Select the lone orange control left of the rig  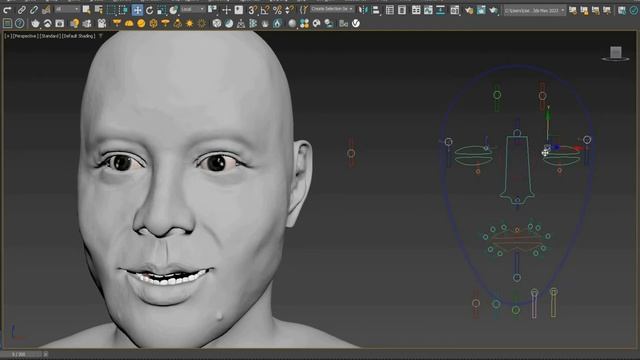click(351, 153)
